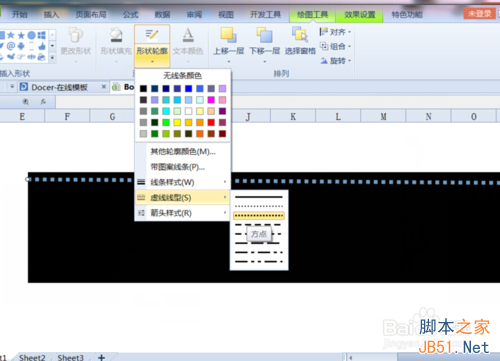Expand the full shapes gallery list

pyautogui.click(x=52, y=57)
